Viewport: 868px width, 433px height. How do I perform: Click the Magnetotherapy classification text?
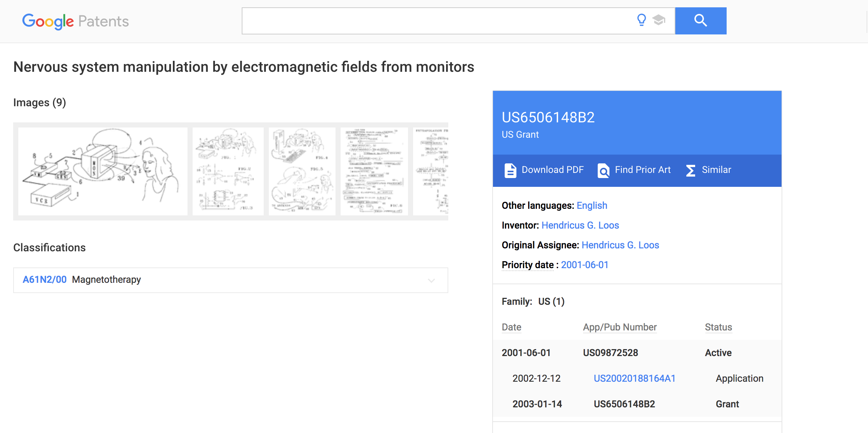[x=106, y=280]
